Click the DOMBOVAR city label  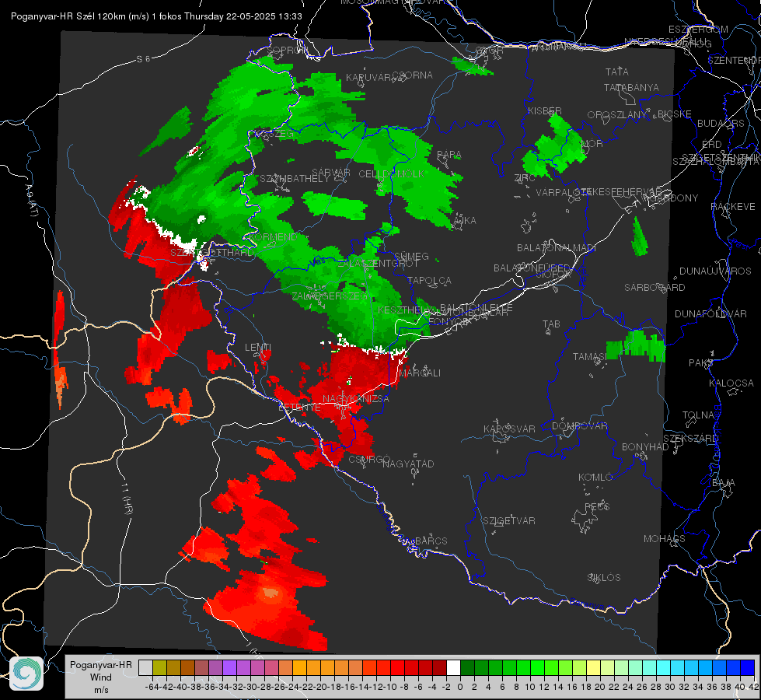click(x=579, y=426)
